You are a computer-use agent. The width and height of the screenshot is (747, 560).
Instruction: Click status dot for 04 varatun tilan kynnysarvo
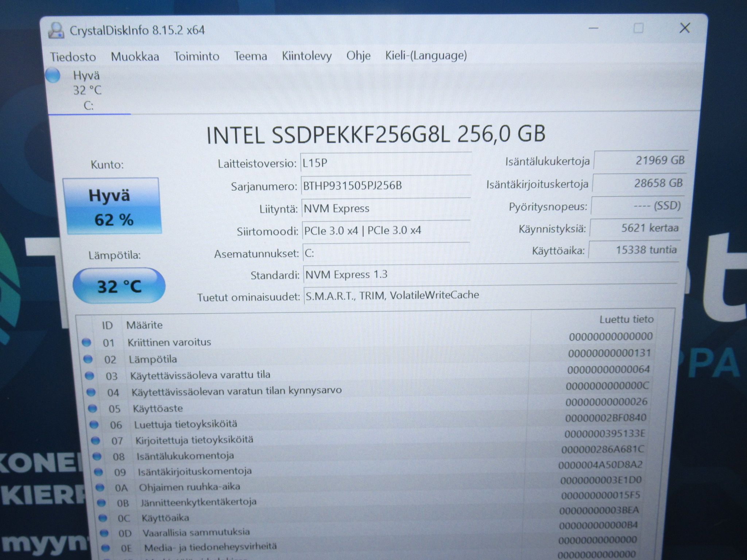point(91,392)
